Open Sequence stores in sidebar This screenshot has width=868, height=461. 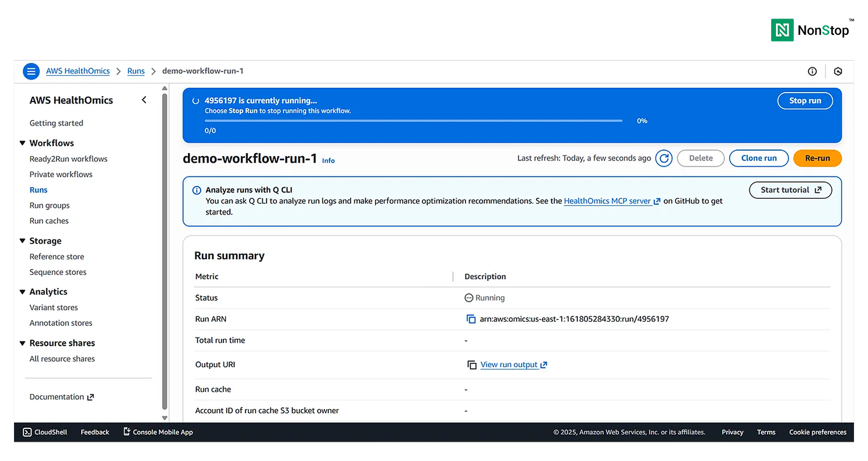coord(58,272)
